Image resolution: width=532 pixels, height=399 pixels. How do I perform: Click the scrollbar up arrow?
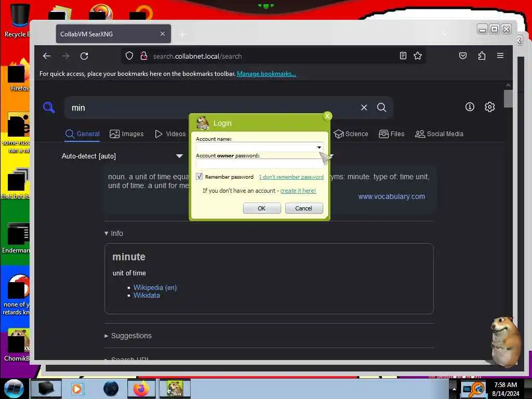coord(508,85)
